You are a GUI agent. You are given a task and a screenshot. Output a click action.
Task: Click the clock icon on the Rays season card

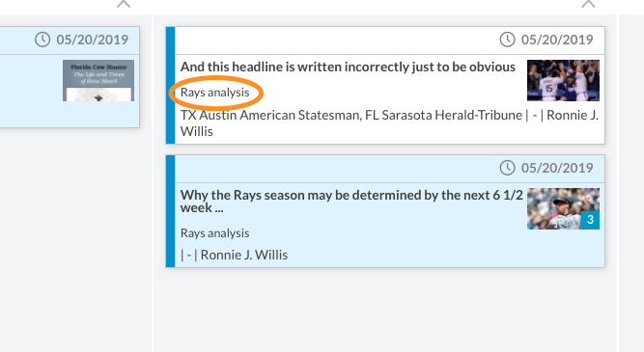point(507,168)
